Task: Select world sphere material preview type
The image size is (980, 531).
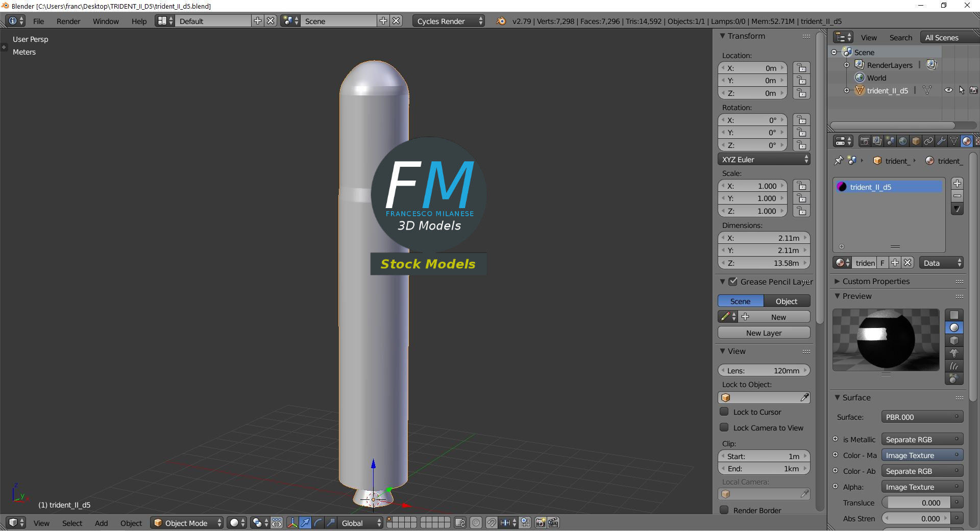Action: [x=954, y=378]
